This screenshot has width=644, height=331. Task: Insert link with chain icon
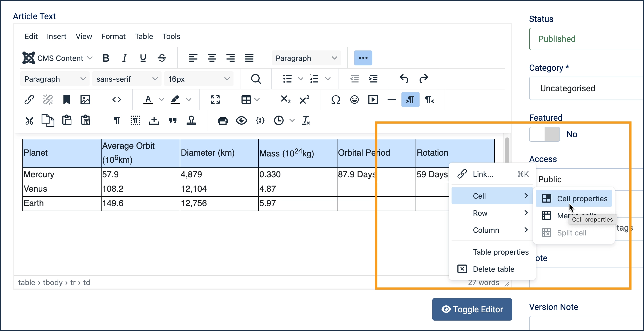point(29,100)
